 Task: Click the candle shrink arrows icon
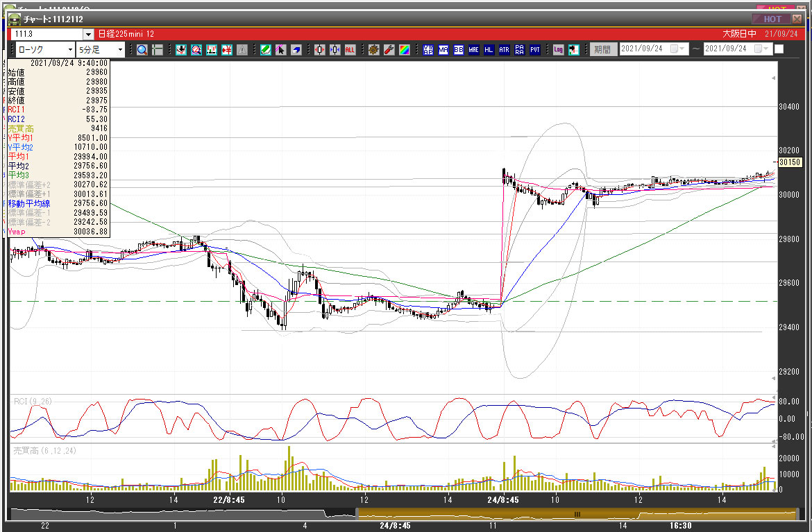[319, 50]
